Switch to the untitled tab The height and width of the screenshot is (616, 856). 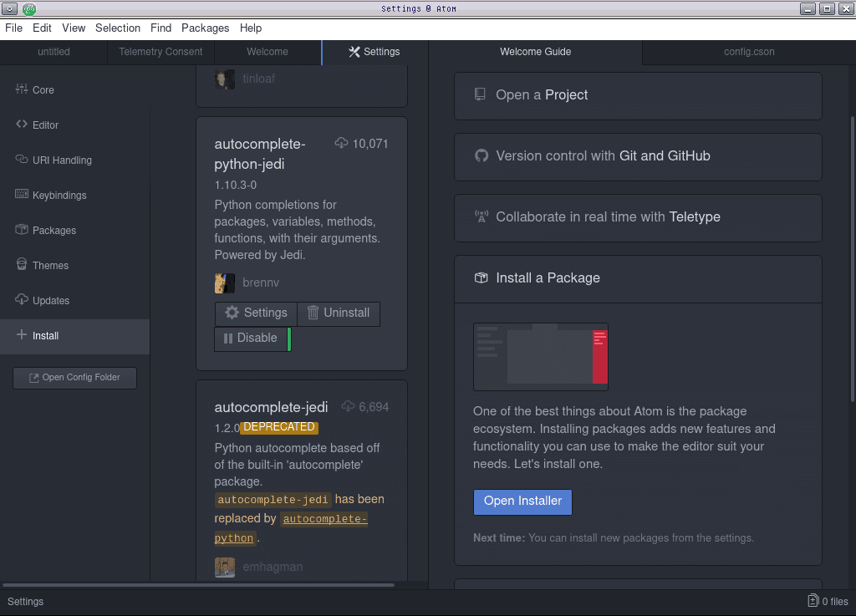pos(53,52)
